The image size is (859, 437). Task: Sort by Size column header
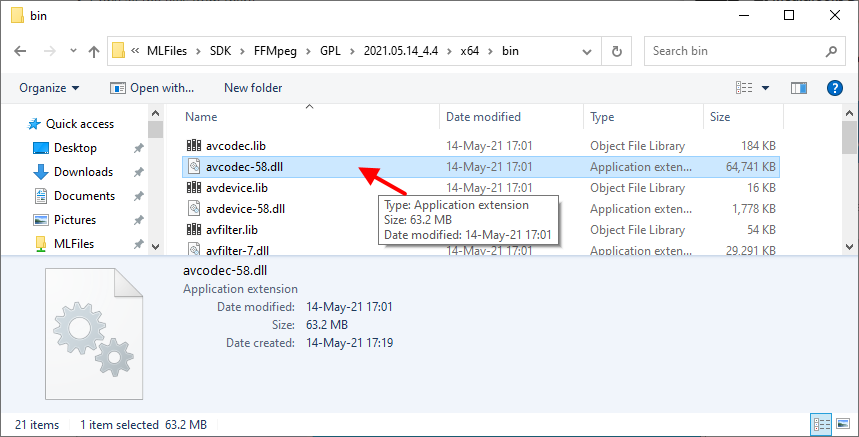pos(720,117)
